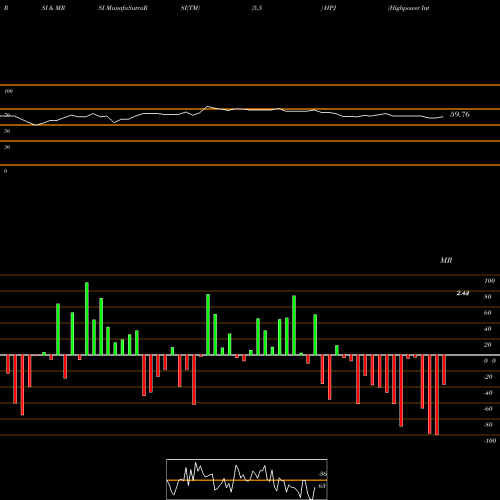Click the 80 label on the MR right axis
The height and width of the screenshot is (500, 500).
(488, 297)
